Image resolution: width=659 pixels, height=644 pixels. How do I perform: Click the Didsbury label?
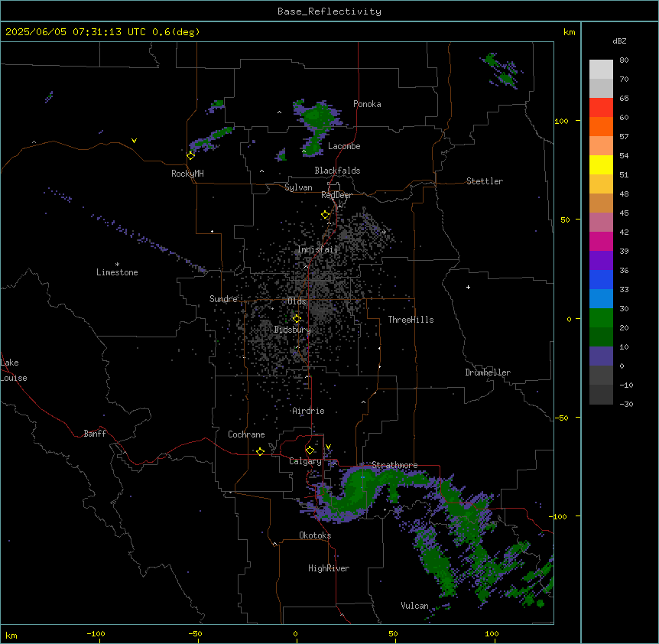[292, 330]
